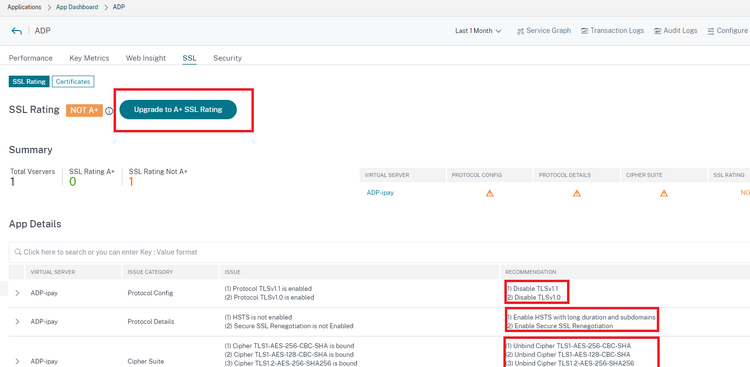
Task: Click the 'HSTS is not enabled' issue text
Action: pos(258,317)
